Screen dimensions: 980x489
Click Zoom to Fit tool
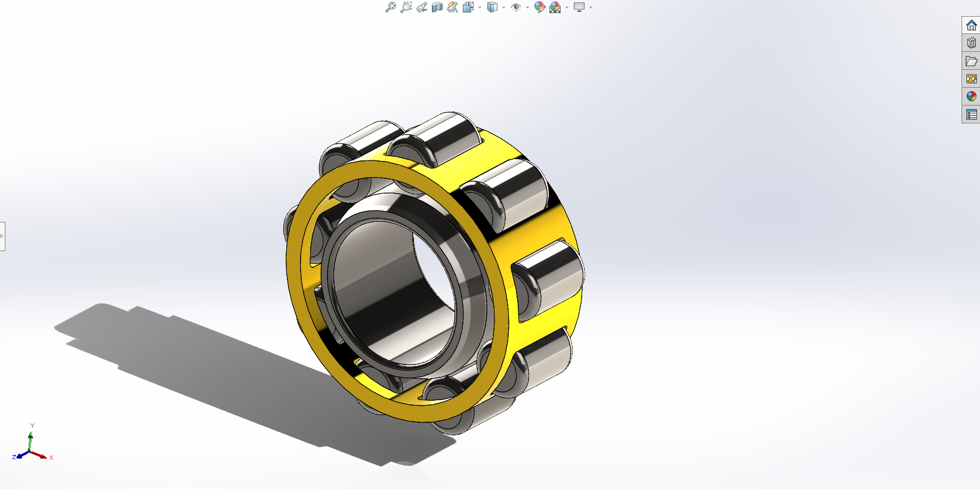click(390, 7)
